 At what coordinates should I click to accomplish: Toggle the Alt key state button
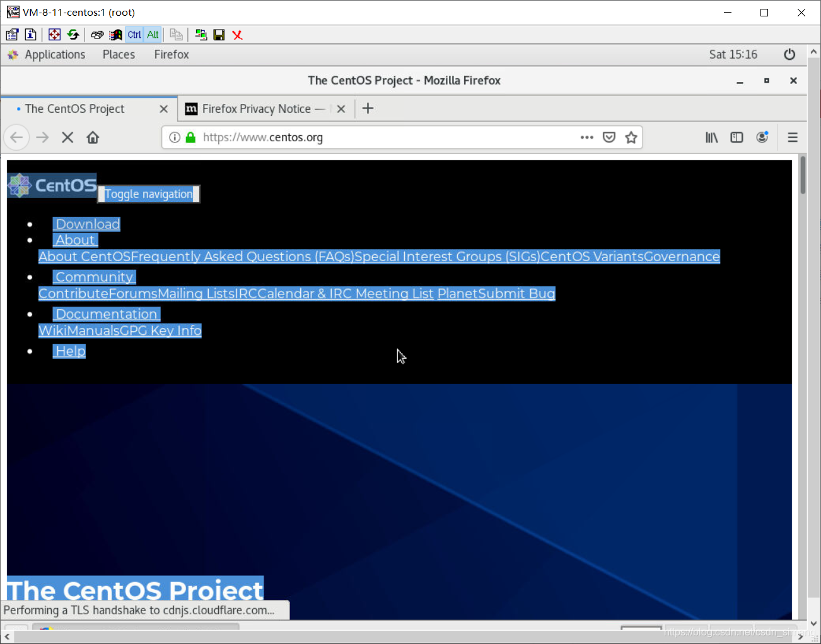tap(153, 35)
